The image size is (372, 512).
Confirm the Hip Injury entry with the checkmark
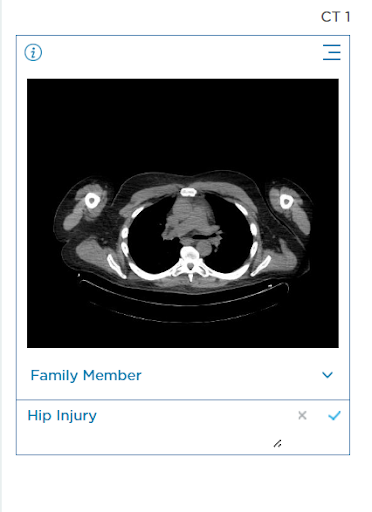click(334, 415)
